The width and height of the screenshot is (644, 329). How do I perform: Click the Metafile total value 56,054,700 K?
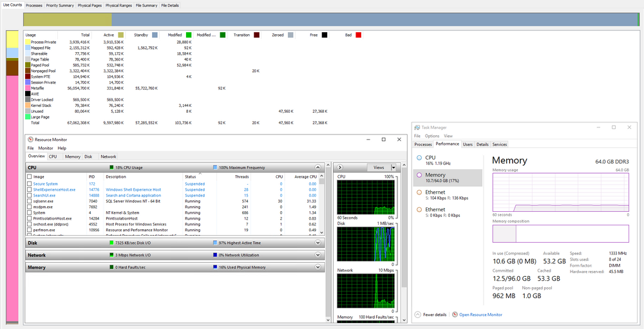click(x=78, y=88)
